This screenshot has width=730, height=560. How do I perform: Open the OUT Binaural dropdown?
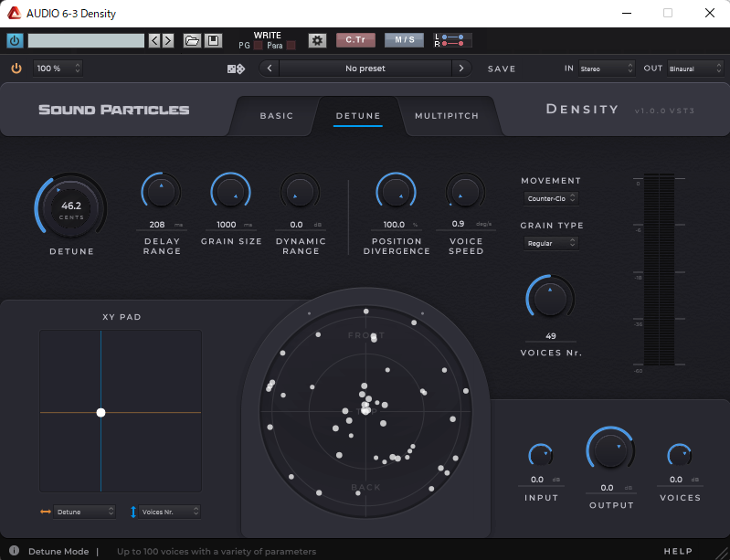[x=695, y=69]
